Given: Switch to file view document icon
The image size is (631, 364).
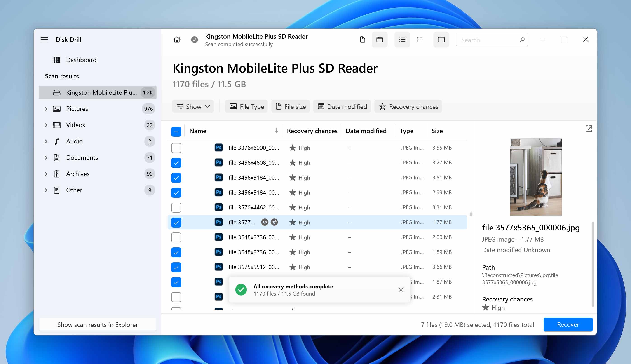Looking at the screenshot, I should (x=362, y=40).
